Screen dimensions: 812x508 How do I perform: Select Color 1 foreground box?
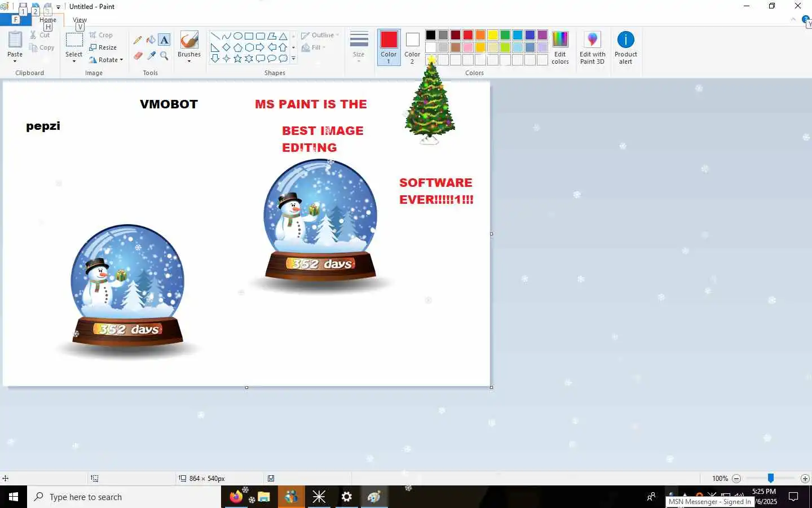click(389, 47)
